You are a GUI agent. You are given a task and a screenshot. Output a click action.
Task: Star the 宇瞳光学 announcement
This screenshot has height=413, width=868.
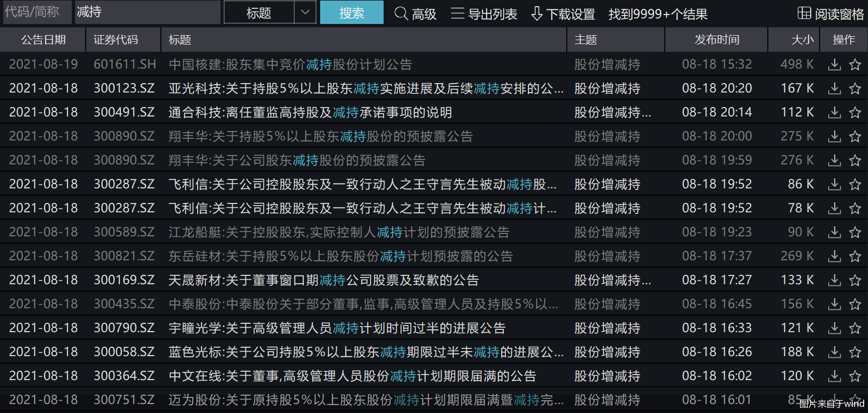(x=855, y=328)
